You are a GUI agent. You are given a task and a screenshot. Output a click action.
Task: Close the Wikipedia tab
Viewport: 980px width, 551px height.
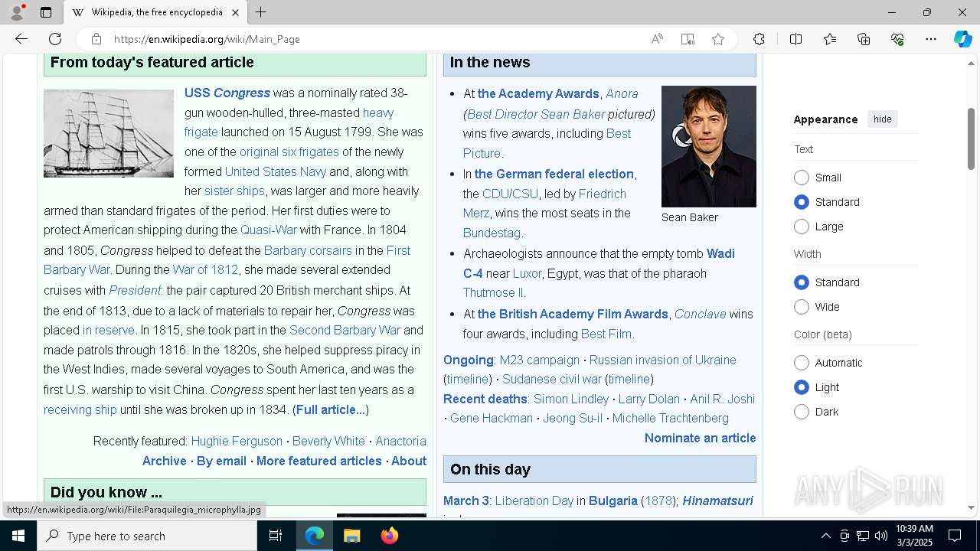tap(235, 12)
